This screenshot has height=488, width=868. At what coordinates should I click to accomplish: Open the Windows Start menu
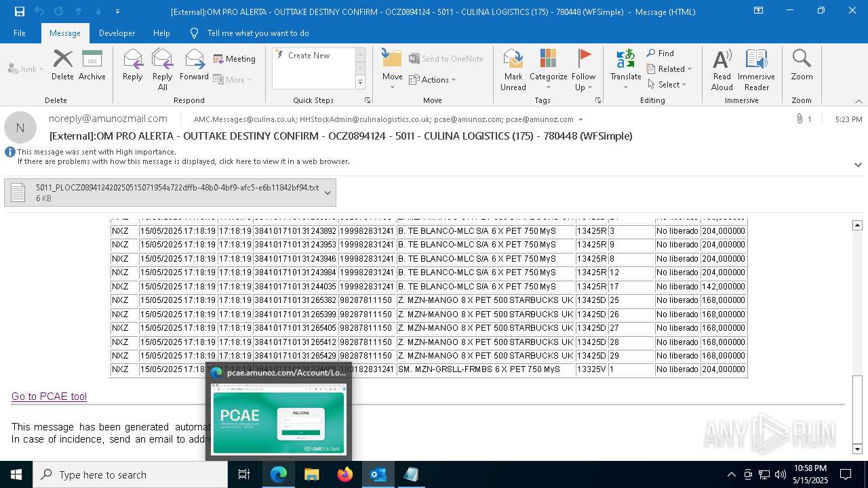click(x=16, y=474)
